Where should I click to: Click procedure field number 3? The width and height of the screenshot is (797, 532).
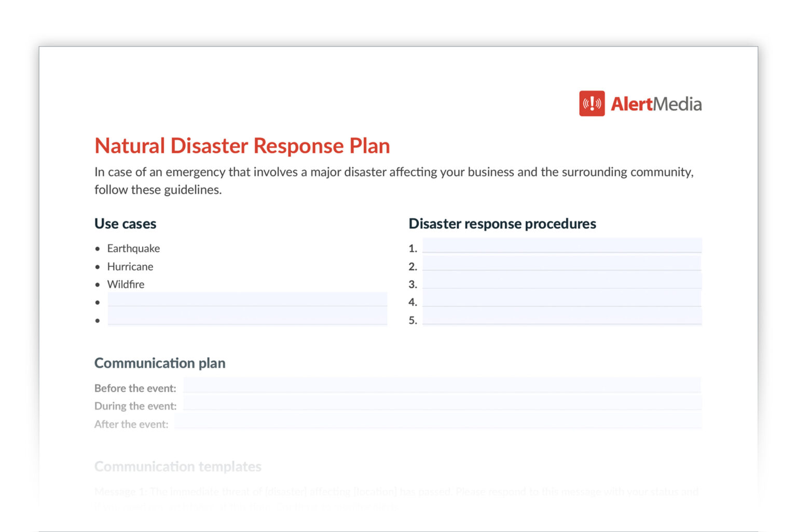pyautogui.click(x=562, y=281)
